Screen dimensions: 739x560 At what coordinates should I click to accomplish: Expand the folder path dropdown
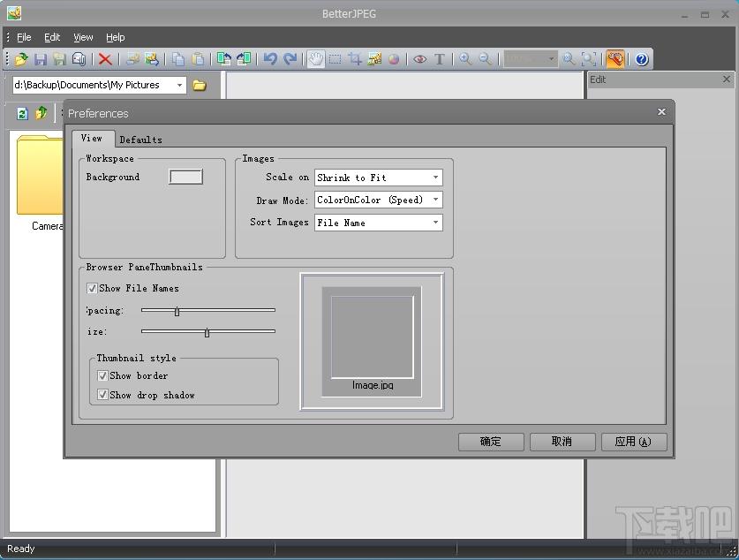179,86
